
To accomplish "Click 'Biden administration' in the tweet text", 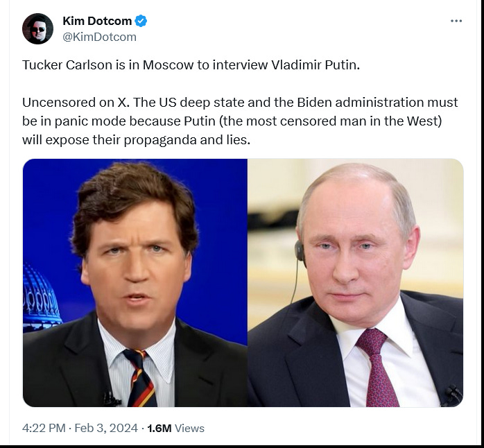I will pyautogui.click(x=361, y=102).
